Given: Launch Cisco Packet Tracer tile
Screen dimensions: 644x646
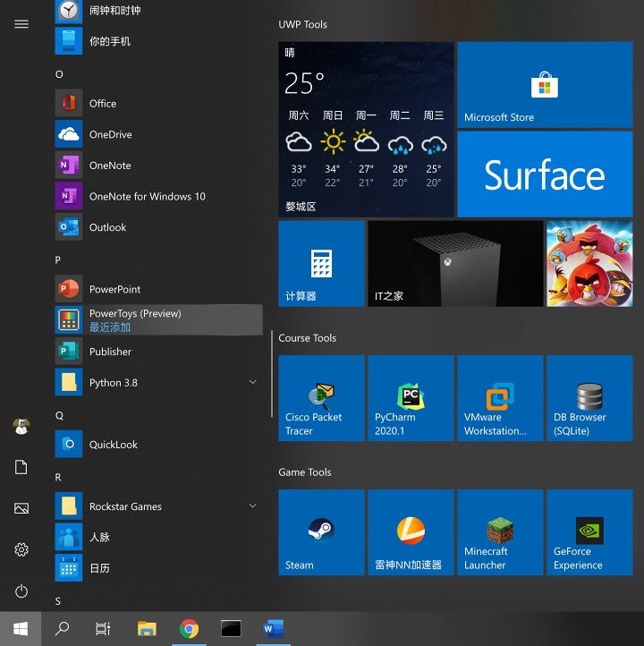Looking at the screenshot, I should (321, 398).
